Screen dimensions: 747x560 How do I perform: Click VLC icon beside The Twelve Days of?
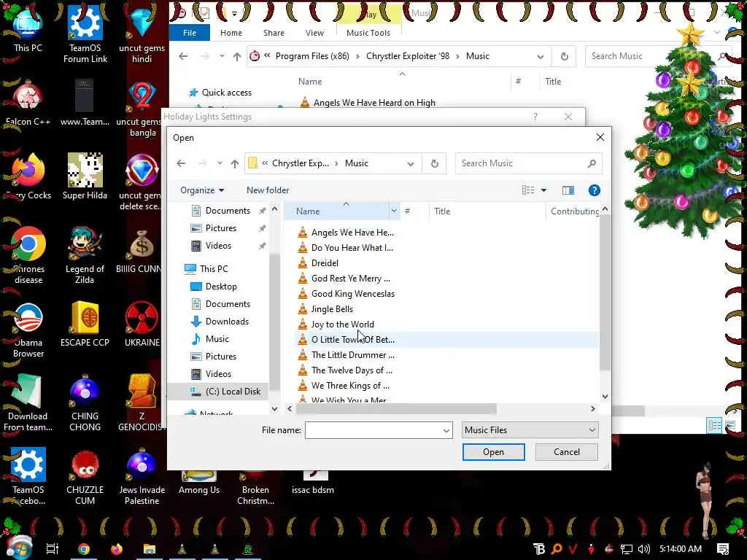303,370
